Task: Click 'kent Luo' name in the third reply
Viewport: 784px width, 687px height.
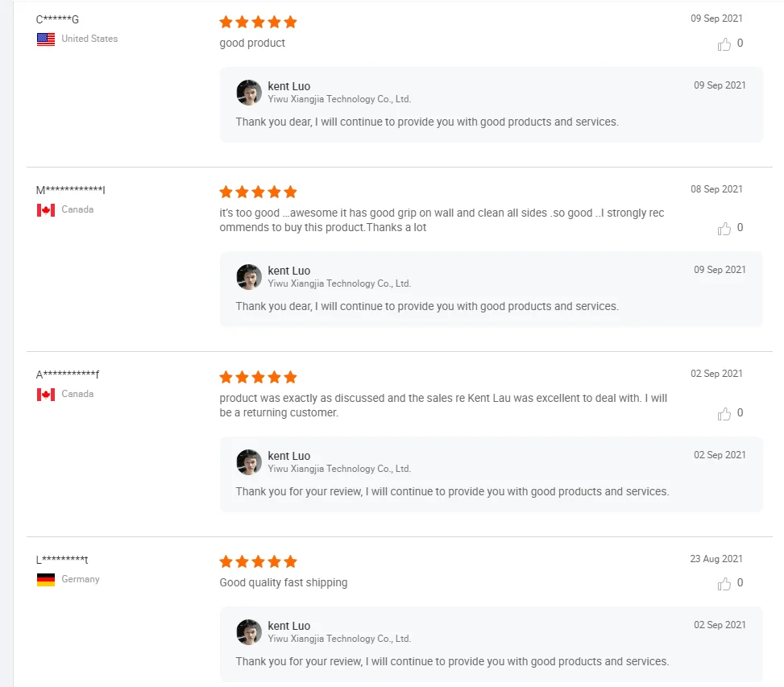Action: 288,456
